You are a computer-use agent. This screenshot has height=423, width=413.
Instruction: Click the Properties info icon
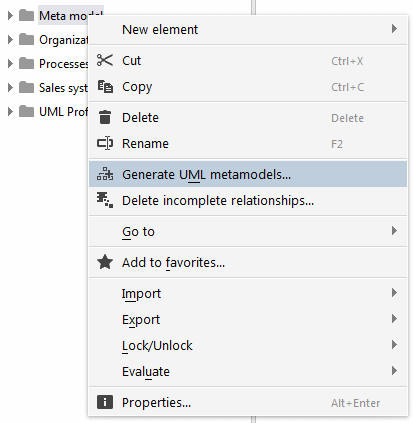click(105, 402)
